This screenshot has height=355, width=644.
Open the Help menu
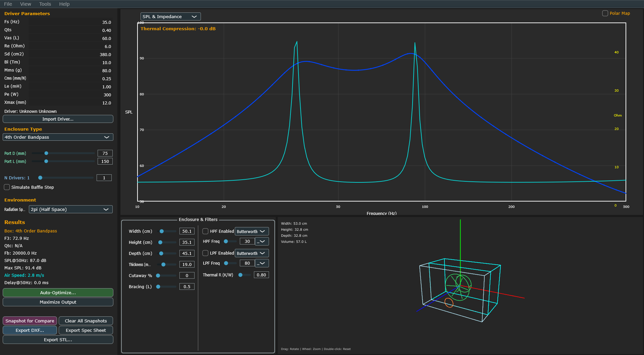pos(64,4)
